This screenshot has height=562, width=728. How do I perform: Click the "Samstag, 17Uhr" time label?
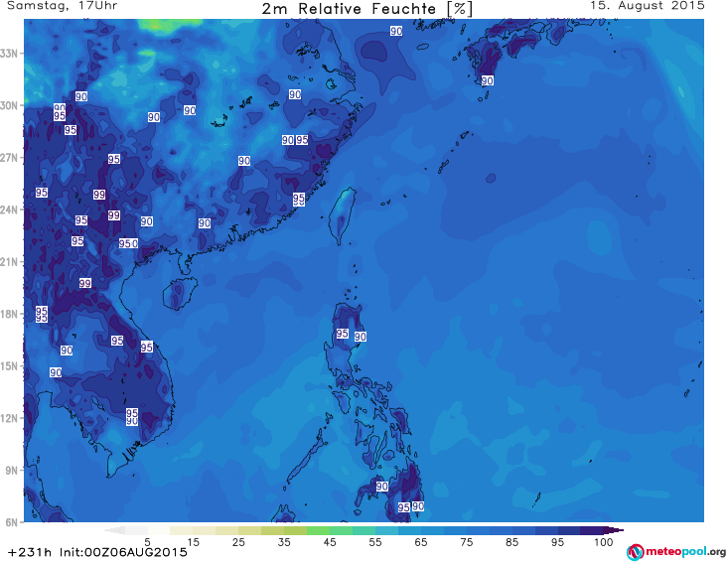63,6
